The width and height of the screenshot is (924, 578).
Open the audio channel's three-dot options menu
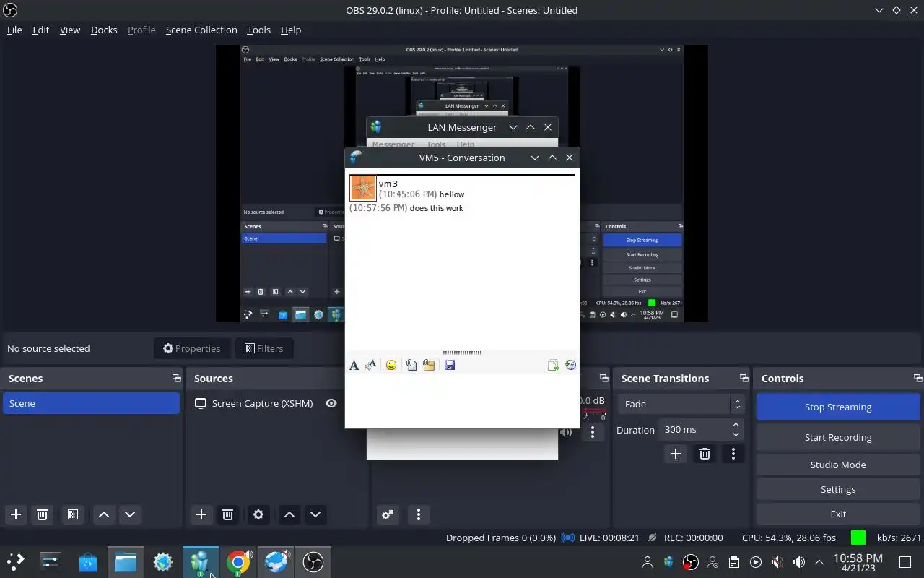[593, 432]
